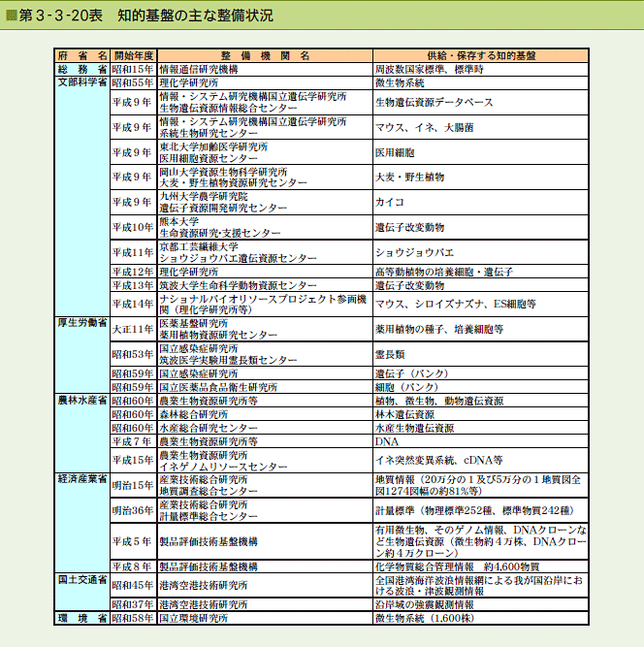644x647 pixels.
Task: Click the 国立環境研究所 cell
Action: click(265, 618)
